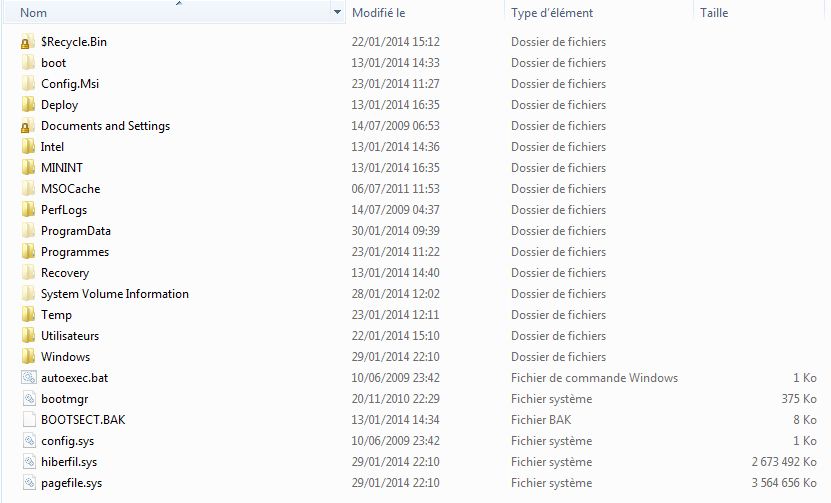This screenshot has height=503, width=831.
Task: Sort by the Nom column header
Action: pyautogui.click(x=33, y=13)
